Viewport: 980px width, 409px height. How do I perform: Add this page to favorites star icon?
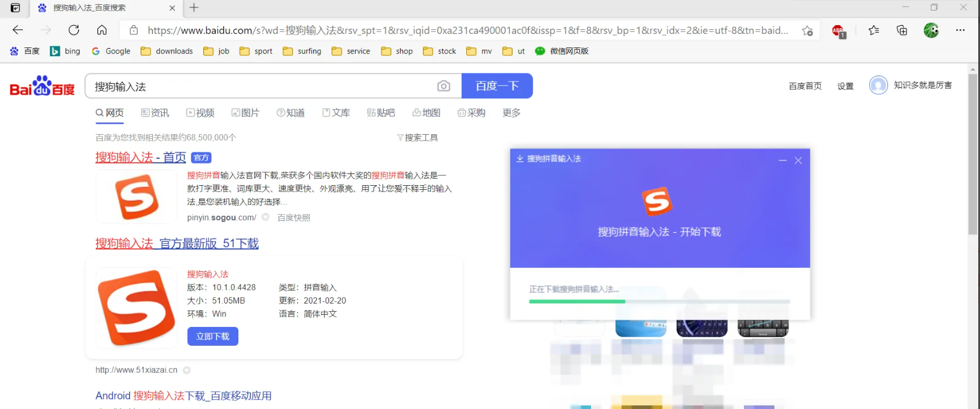click(x=807, y=30)
